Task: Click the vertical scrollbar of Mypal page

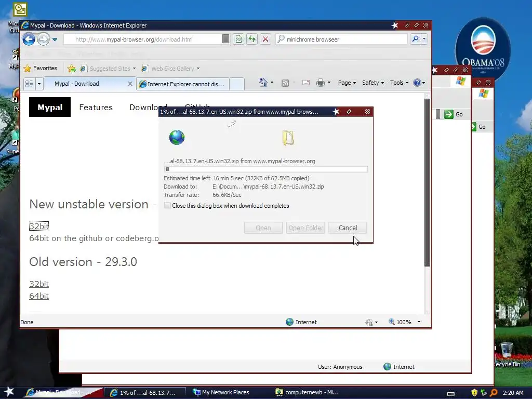Action: pos(428,182)
